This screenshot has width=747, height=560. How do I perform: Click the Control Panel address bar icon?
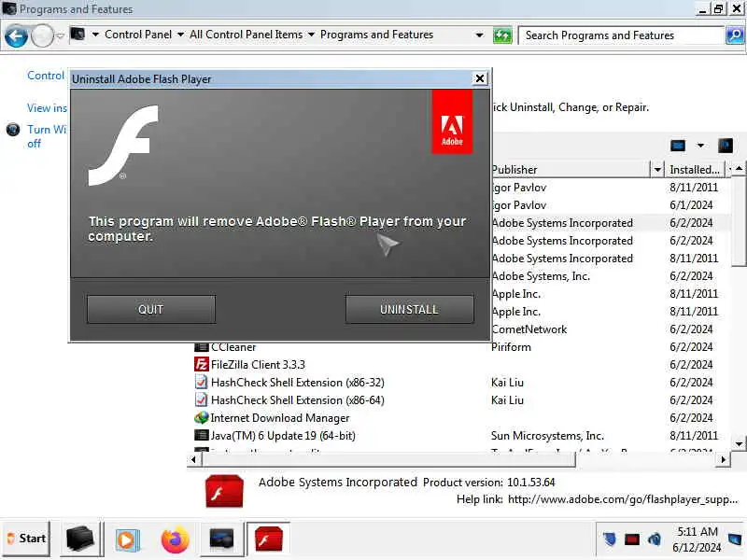tap(78, 35)
